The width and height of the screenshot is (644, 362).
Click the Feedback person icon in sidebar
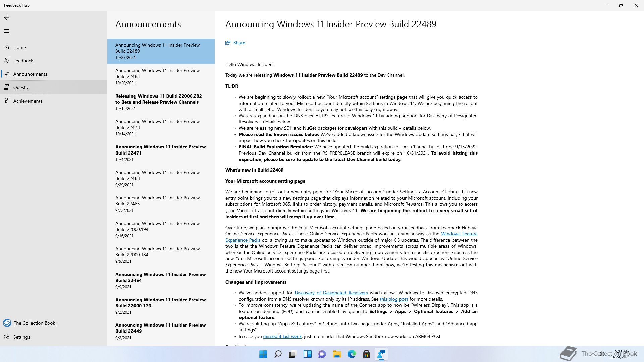7,61
